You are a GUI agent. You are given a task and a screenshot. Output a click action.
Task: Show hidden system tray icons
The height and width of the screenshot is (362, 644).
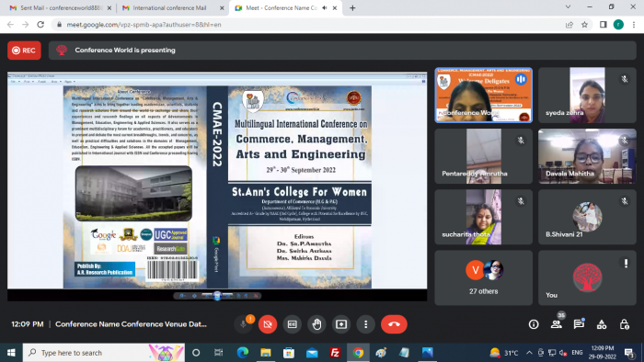pos(529,353)
